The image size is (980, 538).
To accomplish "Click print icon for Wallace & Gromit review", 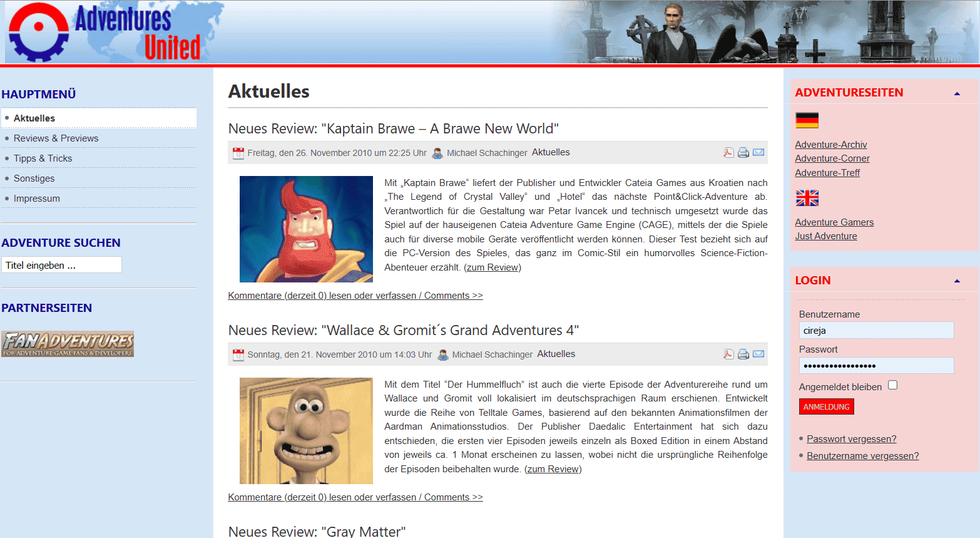I will coord(743,354).
